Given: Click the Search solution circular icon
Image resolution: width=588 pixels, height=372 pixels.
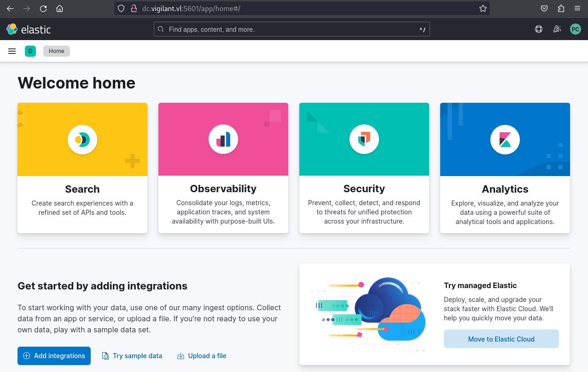Looking at the screenshot, I should tap(82, 139).
